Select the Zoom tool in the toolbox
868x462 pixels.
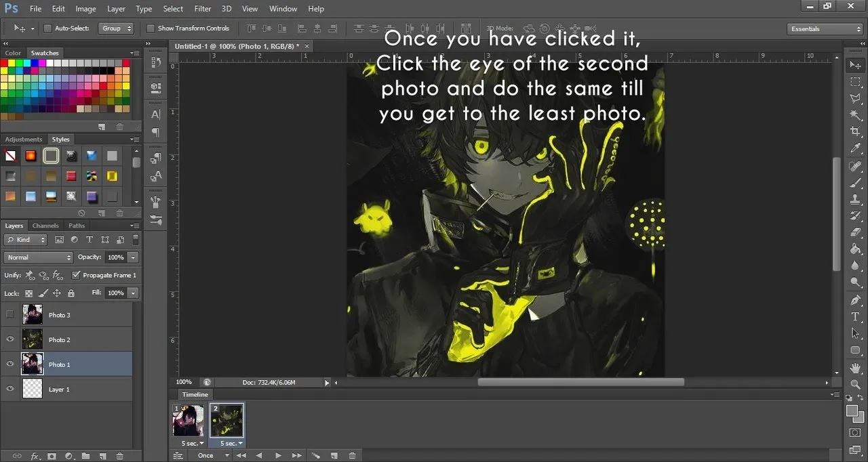pos(855,384)
